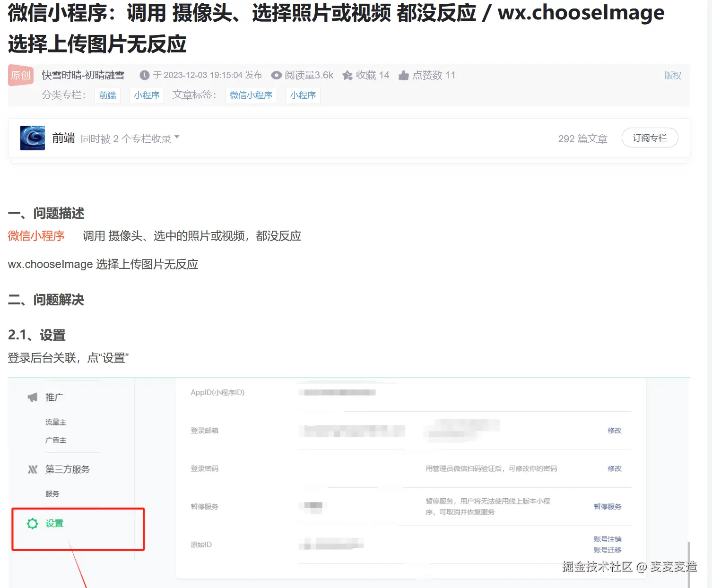This screenshot has height=588, width=712.
Task: Click 二、问题解决 heading
Action: (x=46, y=300)
